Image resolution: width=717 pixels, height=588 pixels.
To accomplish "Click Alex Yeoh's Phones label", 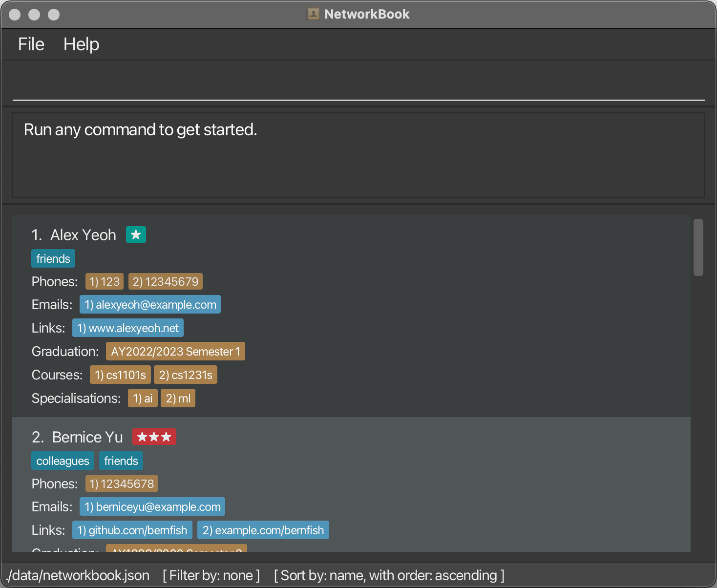I will click(55, 281).
